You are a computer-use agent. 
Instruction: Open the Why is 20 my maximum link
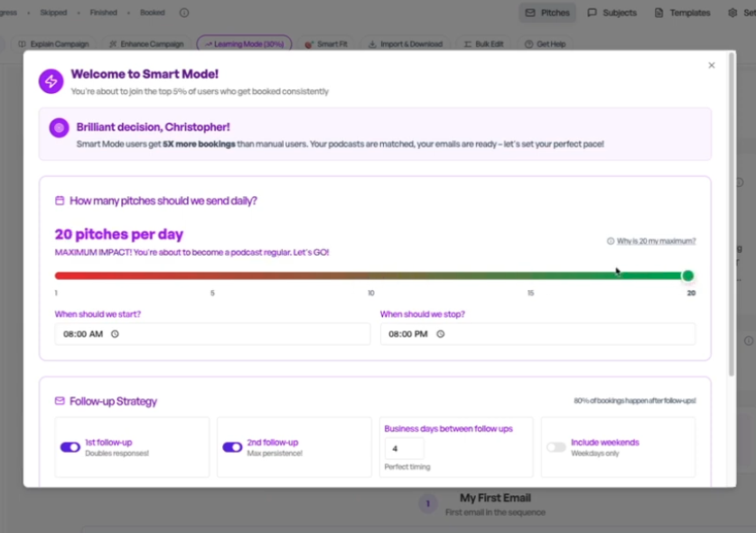pyautogui.click(x=657, y=241)
